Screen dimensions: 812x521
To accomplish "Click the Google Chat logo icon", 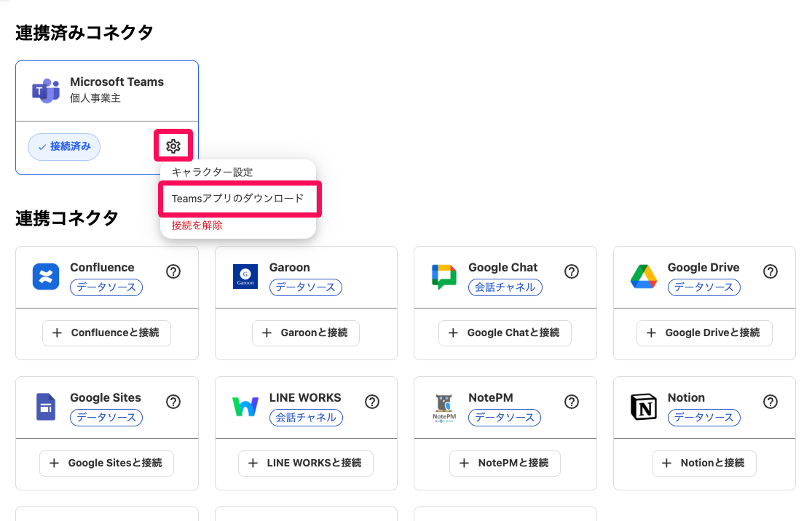I will 444,277.
